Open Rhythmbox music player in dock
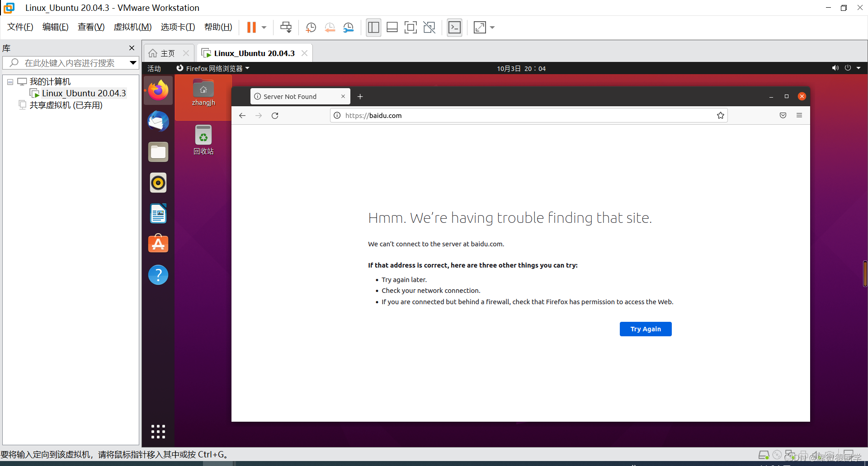868x466 pixels. (158, 183)
